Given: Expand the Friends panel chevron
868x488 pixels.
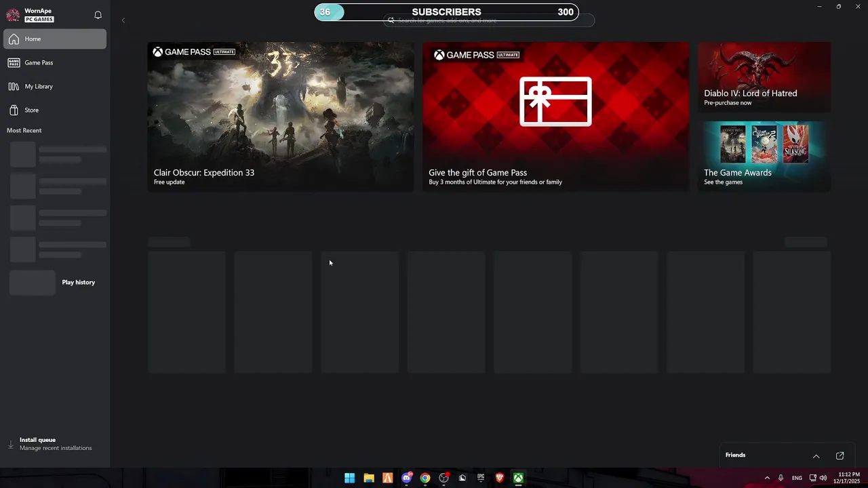Looking at the screenshot, I should (x=816, y=455).
